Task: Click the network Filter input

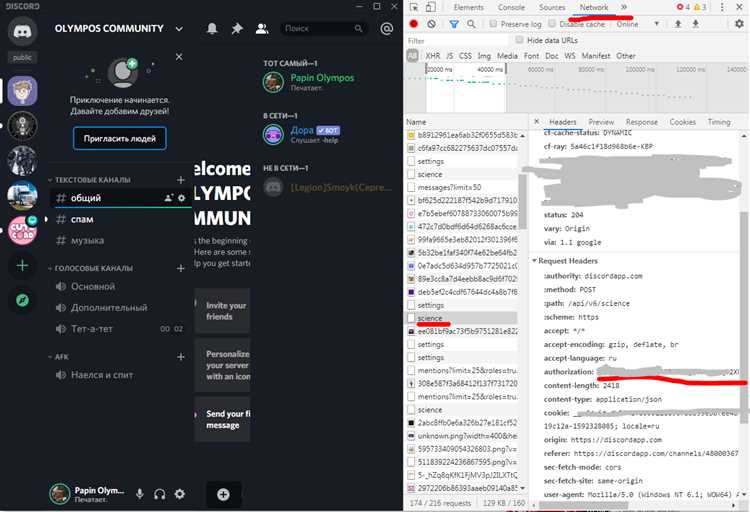Action: pos(457,41)
